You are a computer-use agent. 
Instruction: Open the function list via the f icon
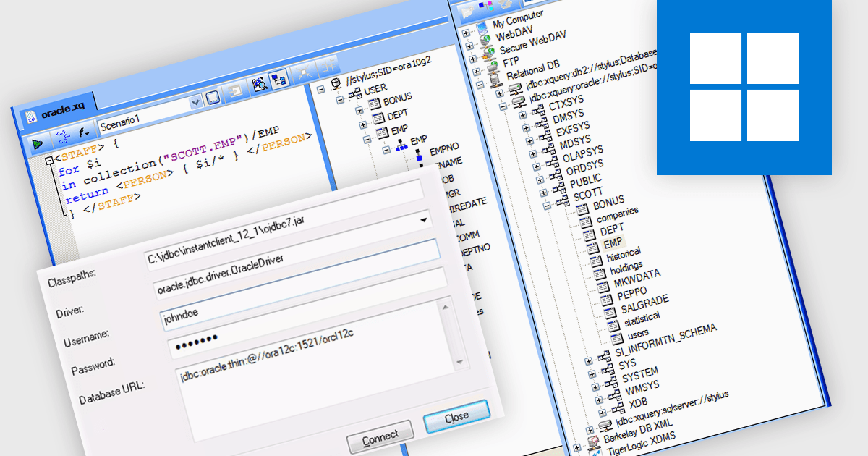pyautogui.click(x=82, y=133)
